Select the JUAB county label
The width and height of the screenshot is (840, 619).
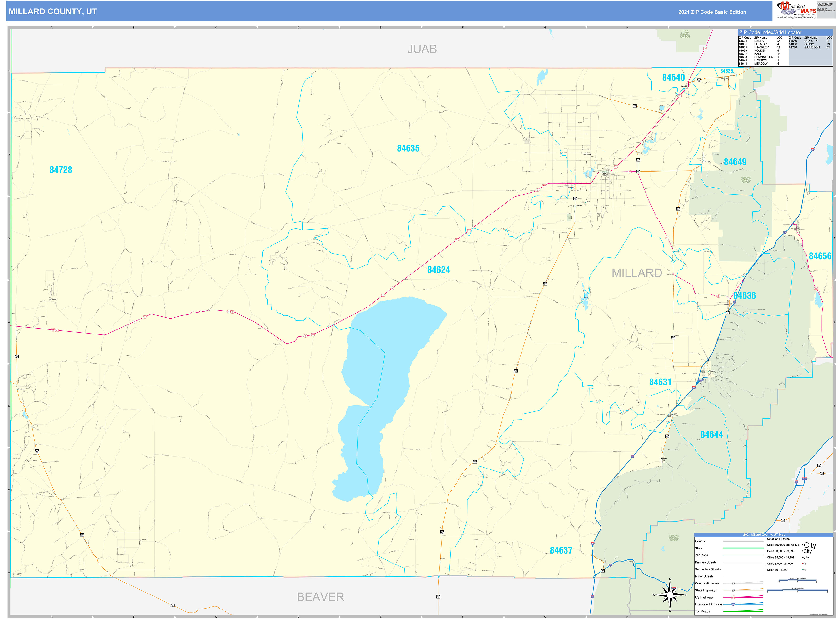422,49
